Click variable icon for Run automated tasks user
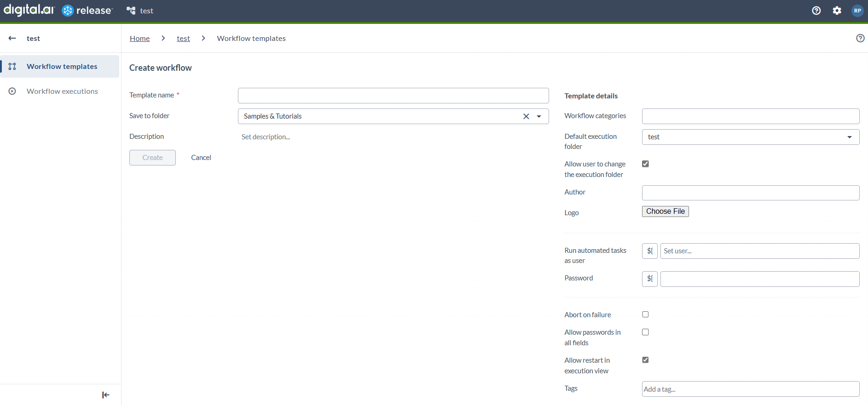This screenshot has height=405, width=868. tap(649, 251)
